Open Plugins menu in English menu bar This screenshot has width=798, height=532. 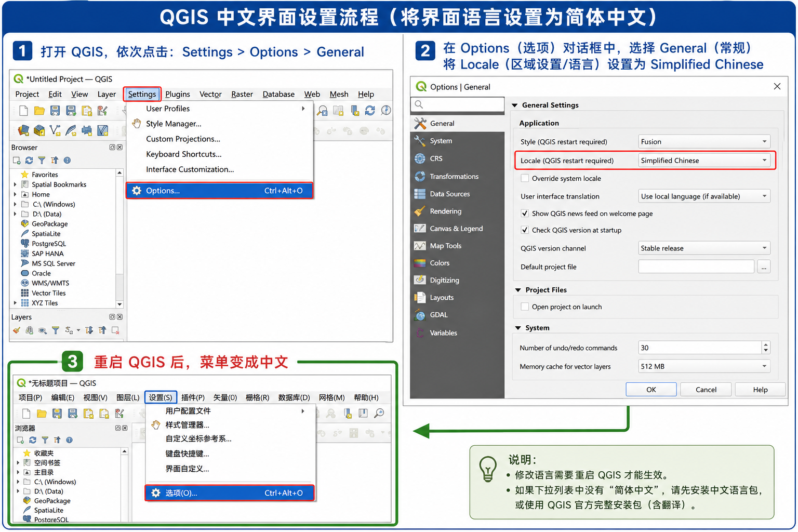(178, 94)
